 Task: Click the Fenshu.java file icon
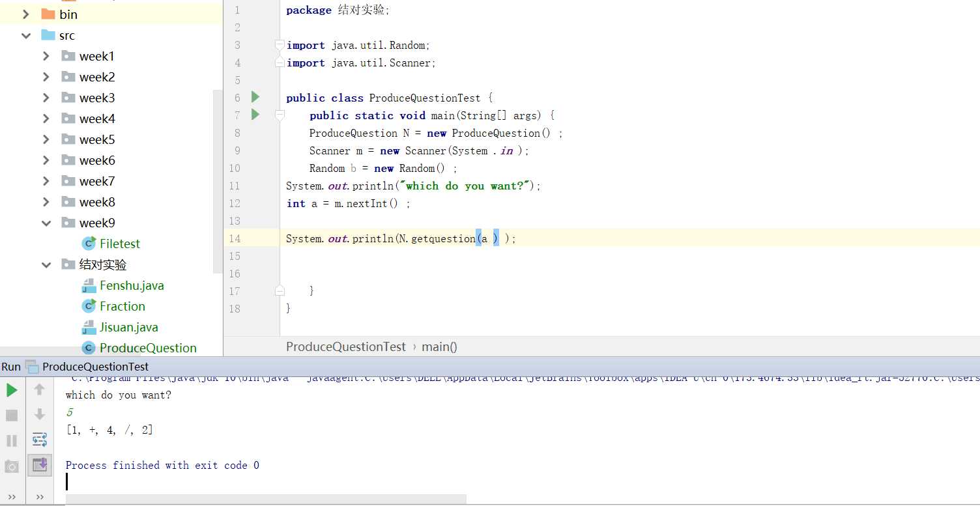[x=89, y=285]
